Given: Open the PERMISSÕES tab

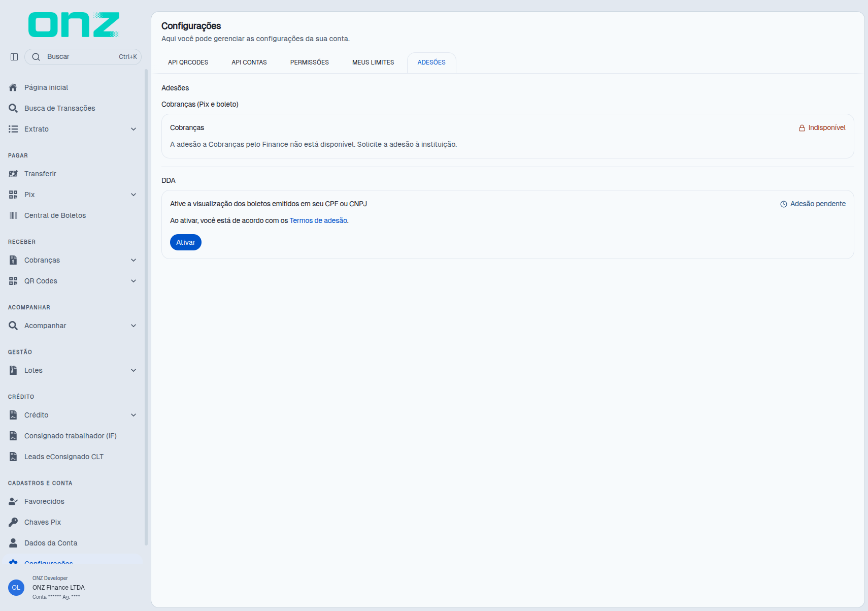Looking at the screenshot, I should tap(310, 62).
